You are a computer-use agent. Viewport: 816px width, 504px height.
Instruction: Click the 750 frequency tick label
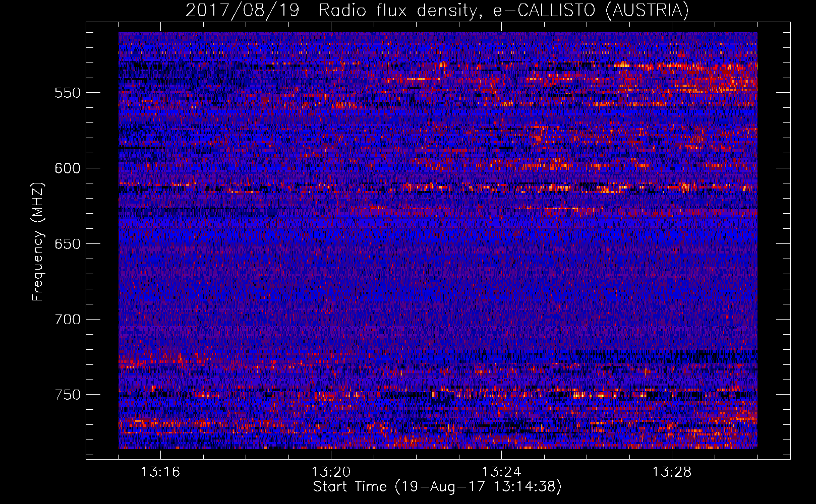[x=68, y=395]
